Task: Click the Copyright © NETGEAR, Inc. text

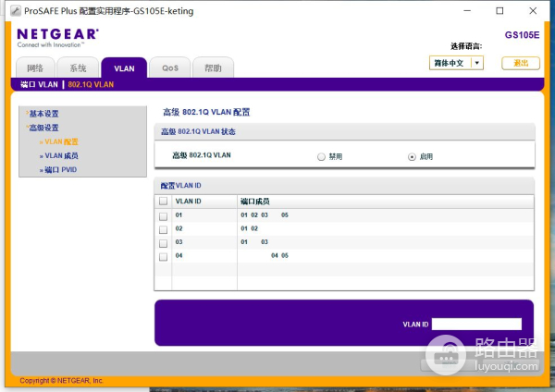Action: tap(61, 381)
